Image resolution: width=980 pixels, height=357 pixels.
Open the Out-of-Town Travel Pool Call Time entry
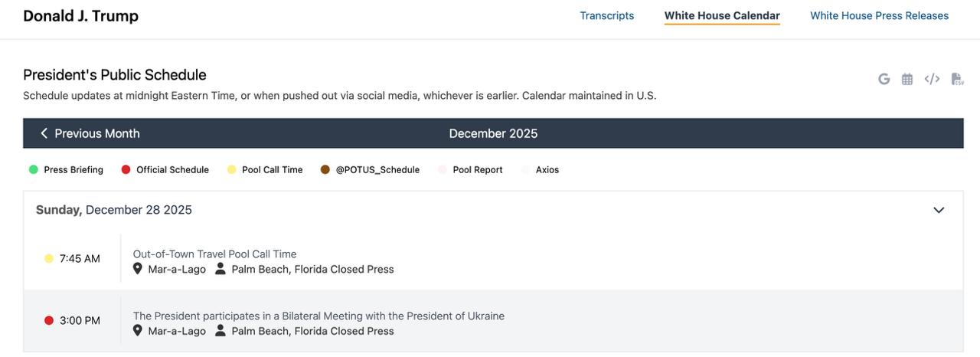[x=214, y=254]
